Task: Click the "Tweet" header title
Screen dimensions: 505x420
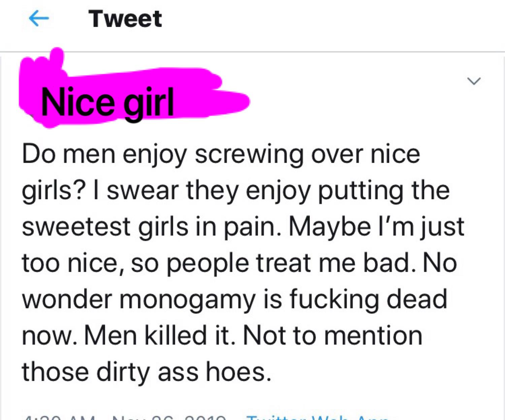Action: [125, 19]
